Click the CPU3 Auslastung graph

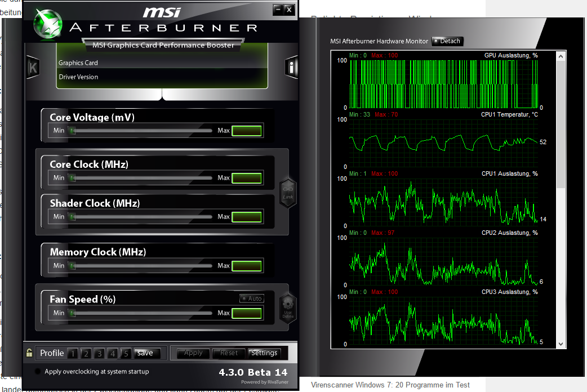click(443, 320)
